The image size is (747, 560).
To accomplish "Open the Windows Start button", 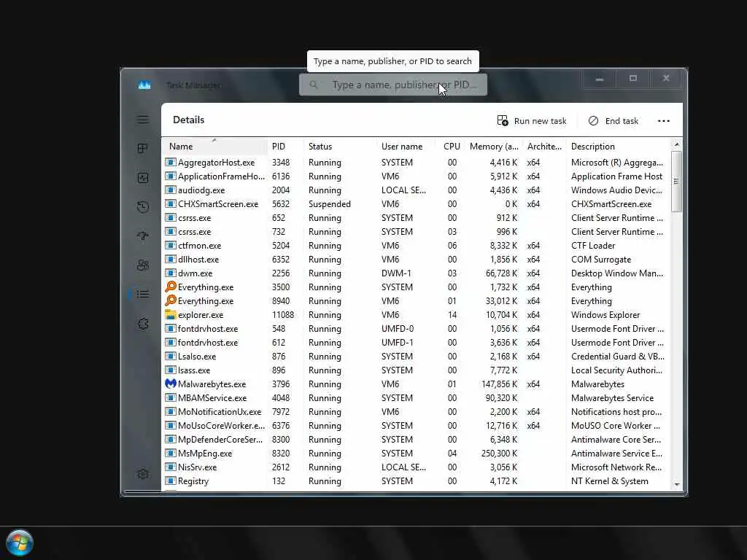I will (20, 542).
